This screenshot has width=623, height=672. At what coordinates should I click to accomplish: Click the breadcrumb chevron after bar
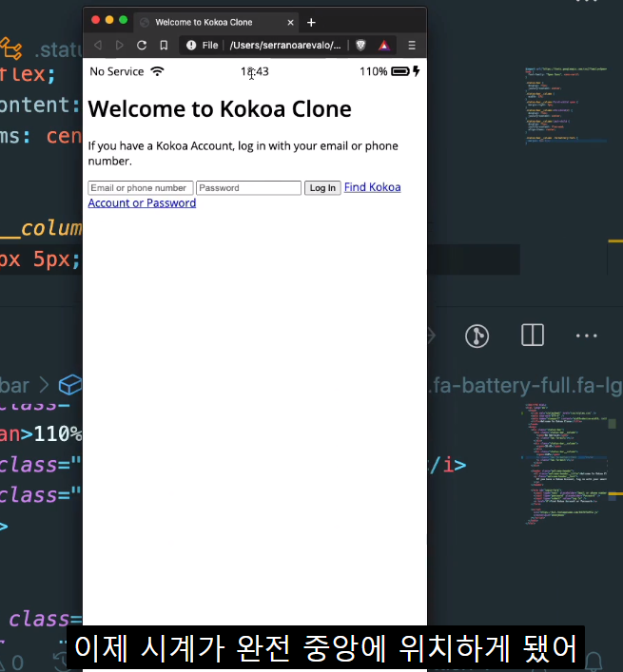click(x=44, y=385)
